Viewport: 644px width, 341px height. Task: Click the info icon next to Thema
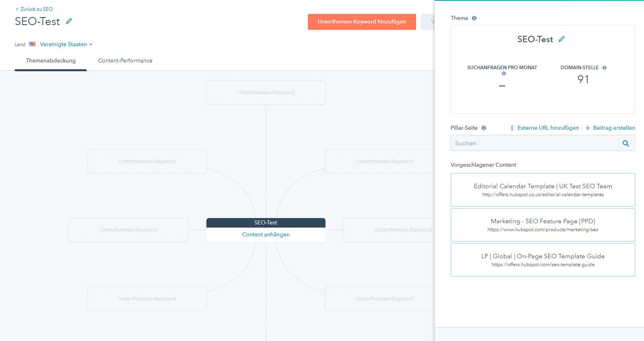coord(474,18)
